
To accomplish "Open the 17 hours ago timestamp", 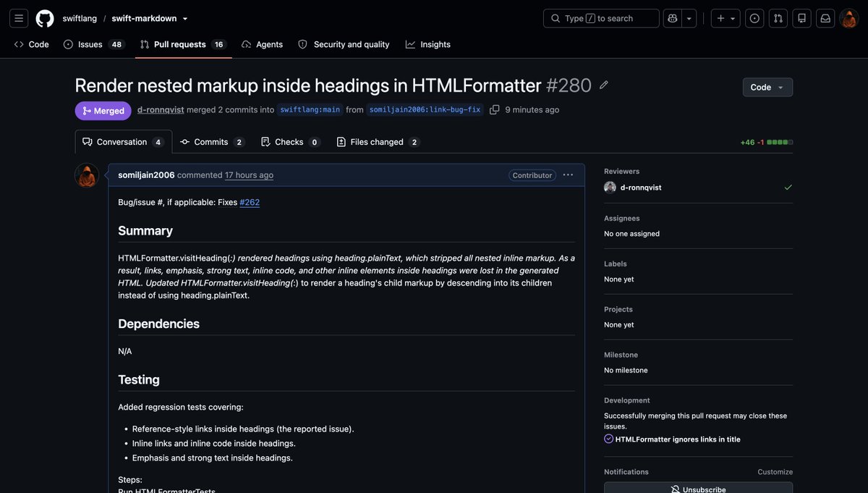I will click(249, 175).
